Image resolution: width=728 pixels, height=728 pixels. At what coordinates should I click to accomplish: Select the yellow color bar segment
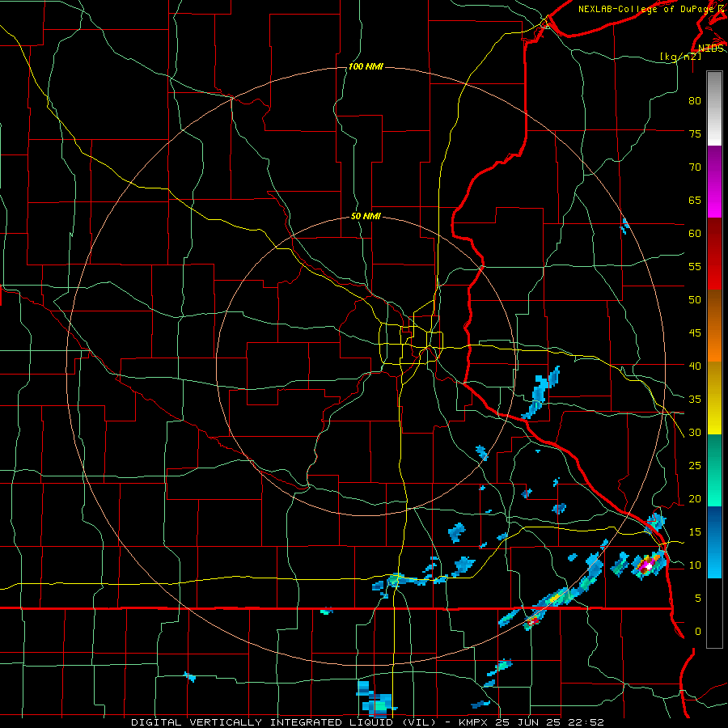[x=714, y=398]
